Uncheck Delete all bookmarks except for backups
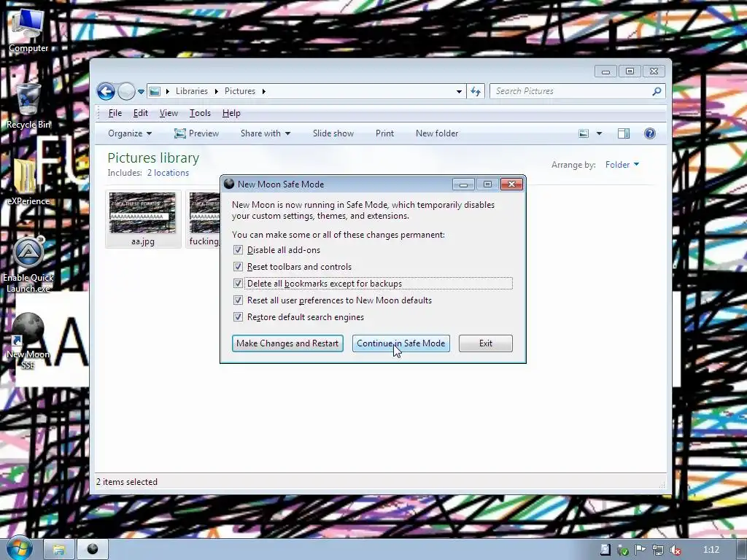 coord(238,284)
